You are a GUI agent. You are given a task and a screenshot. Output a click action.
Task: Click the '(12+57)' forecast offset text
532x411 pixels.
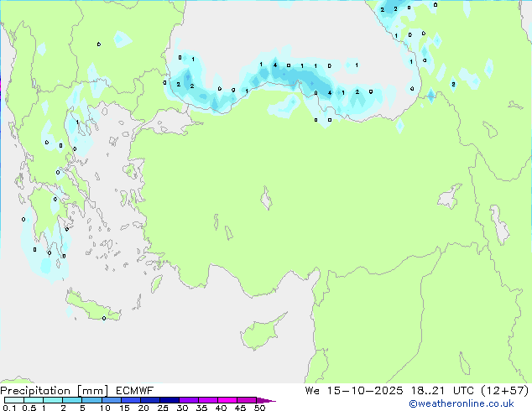point(505,391)
